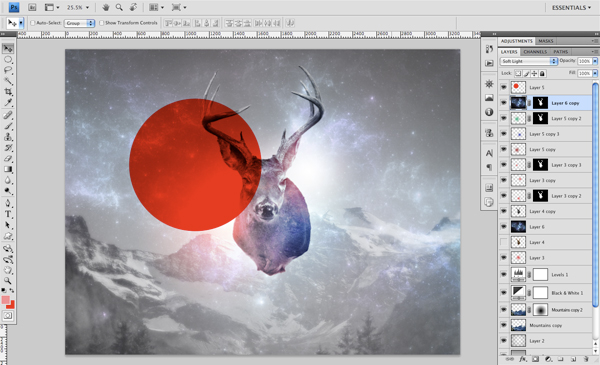Screen dimensions: 600x365
Task: Show hidden Layer 4
Action: click(504, 242)
